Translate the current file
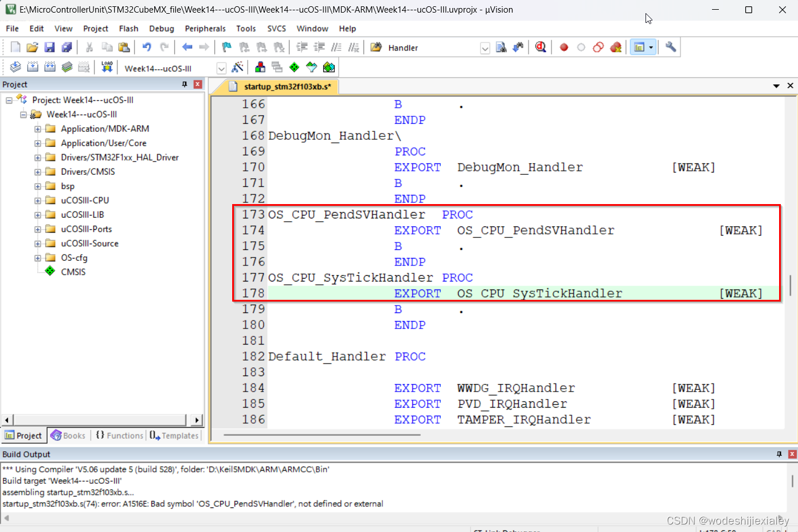Image resolution: width=798 pixels, height=532 pixels. (x=15, y=68)
